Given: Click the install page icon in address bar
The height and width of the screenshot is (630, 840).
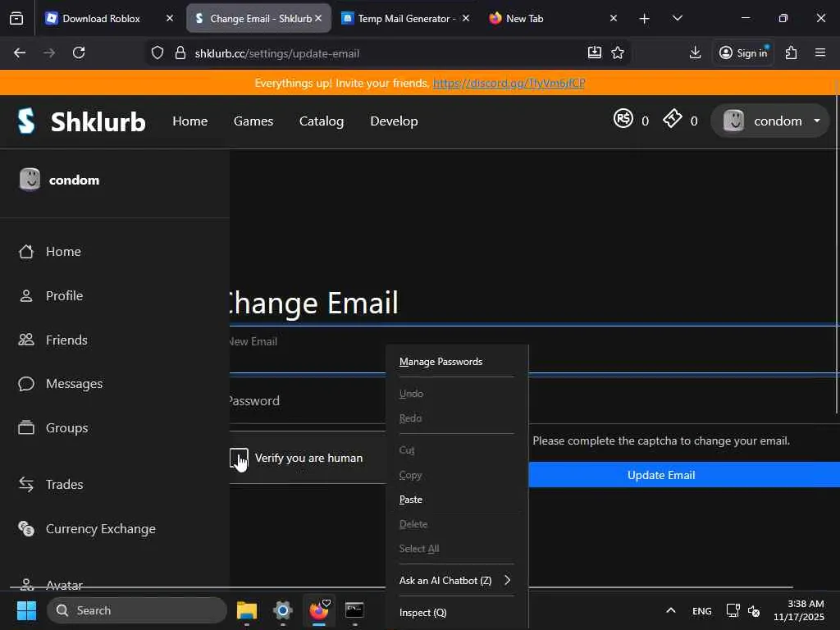Looking at the screenshot, I should [x=594, y=52].
